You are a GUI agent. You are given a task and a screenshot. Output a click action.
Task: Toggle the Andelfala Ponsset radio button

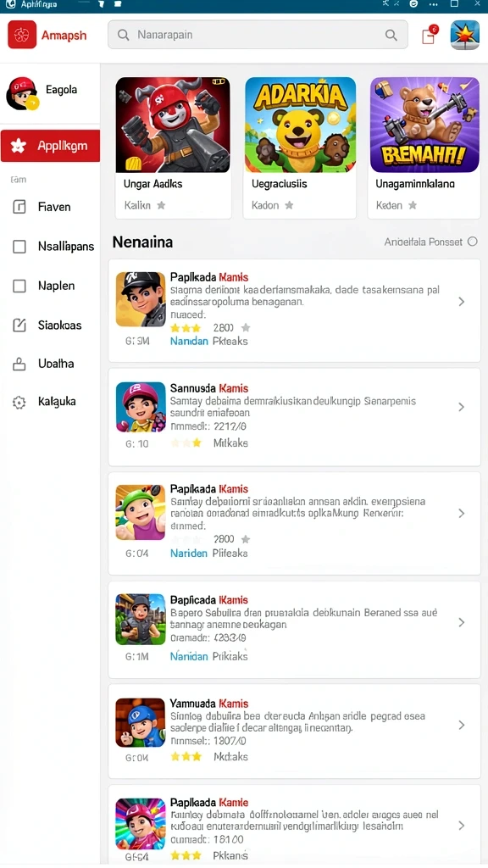coord(473,242)
